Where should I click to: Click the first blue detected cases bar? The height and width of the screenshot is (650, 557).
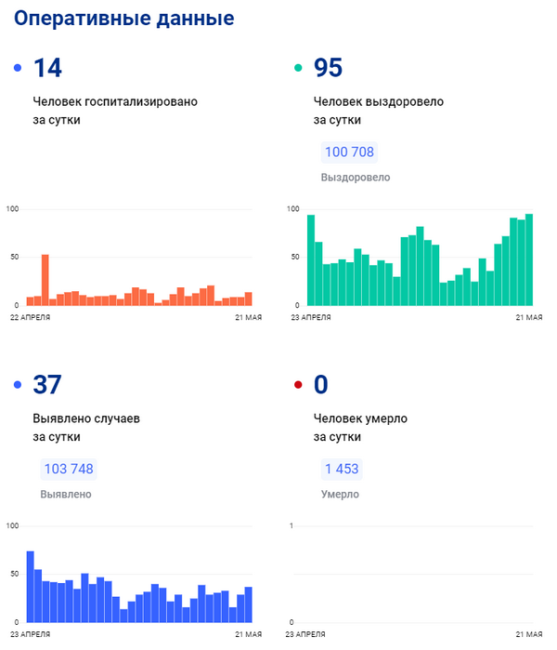(x=30, y=587)
